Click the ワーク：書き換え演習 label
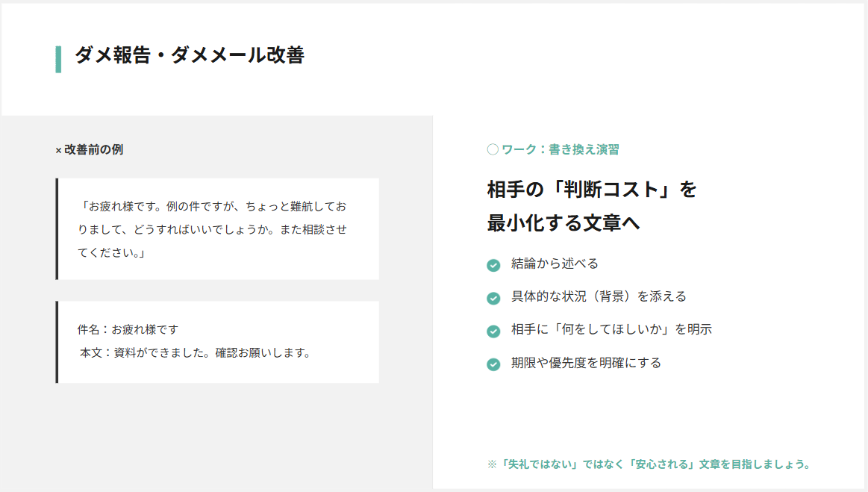 click(561, 149)
